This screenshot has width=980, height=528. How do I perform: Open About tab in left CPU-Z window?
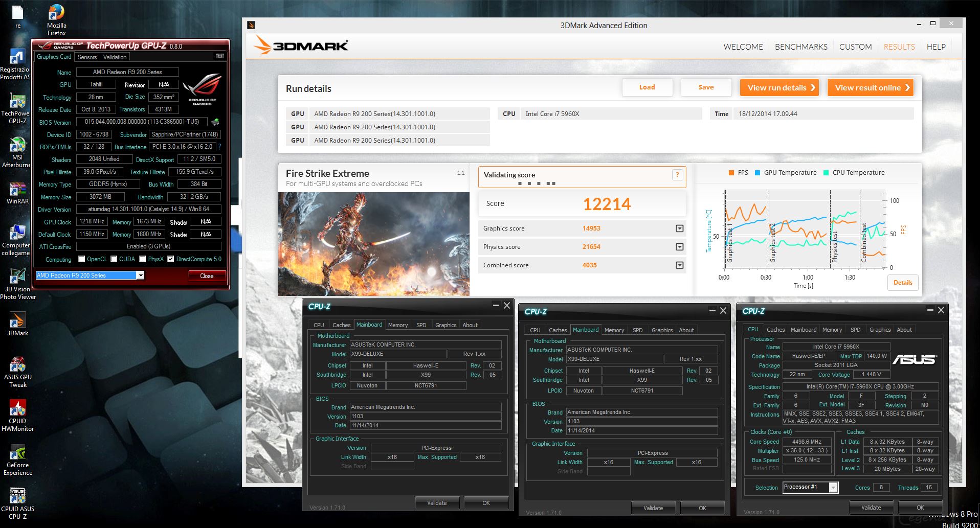470,325
